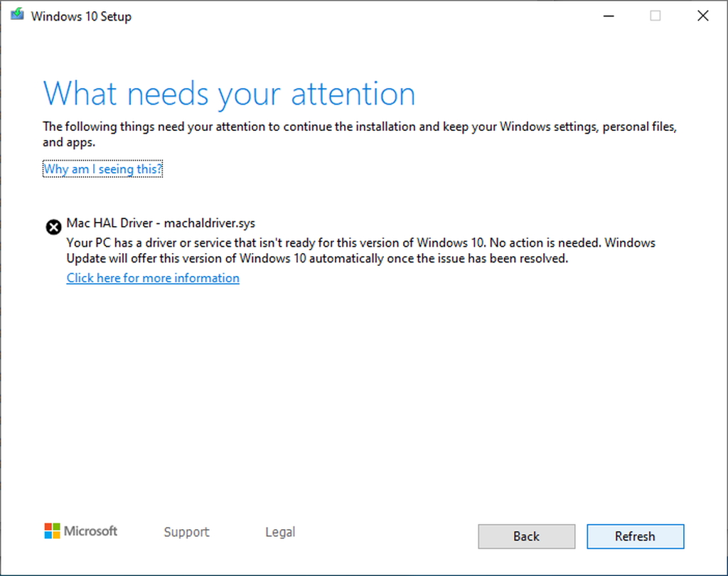Click here for more information
728x576 pixels.
153,278
